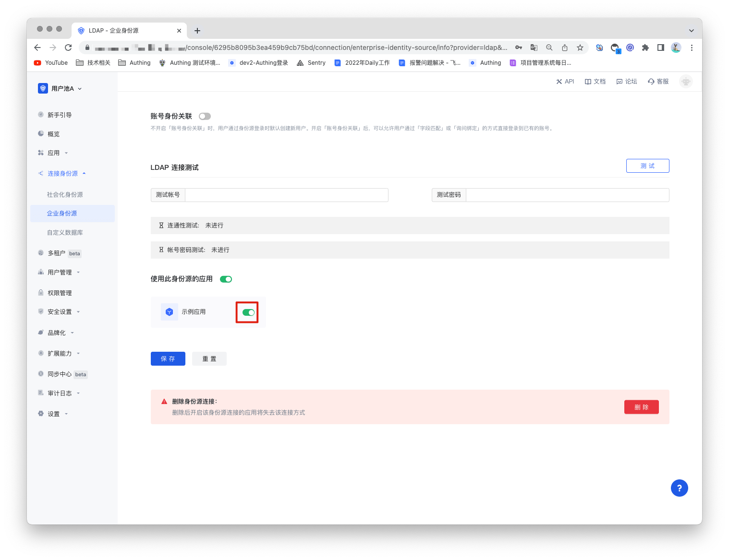Go to 权限管理 in the sidebar
The width and height of the screenshot is (729, 560).
click(60, 293)
